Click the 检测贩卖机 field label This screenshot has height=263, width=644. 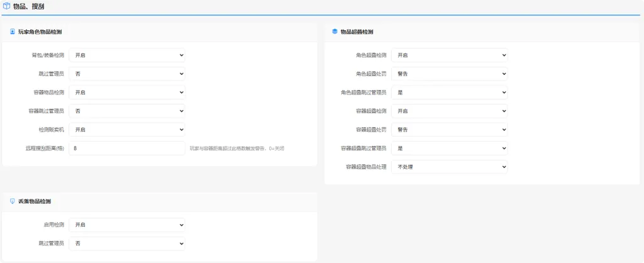(x=52, y=130)
